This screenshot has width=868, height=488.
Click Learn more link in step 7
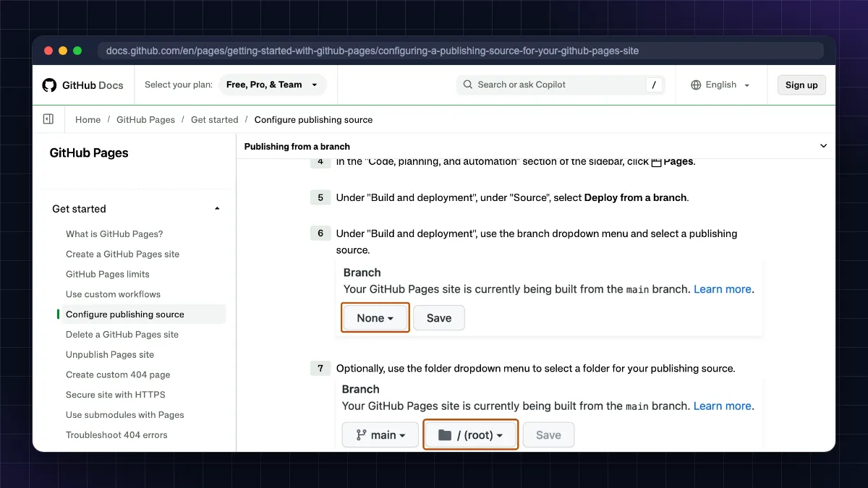pos(723,406)
